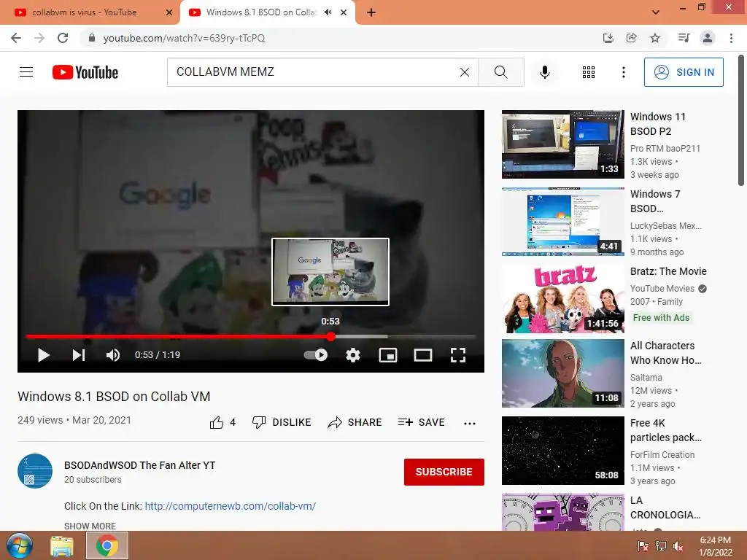This screenshot has width=747, height=560.
Task: Open Windows 11 BSOD P2 thumbnail
Action: [562, 144]
